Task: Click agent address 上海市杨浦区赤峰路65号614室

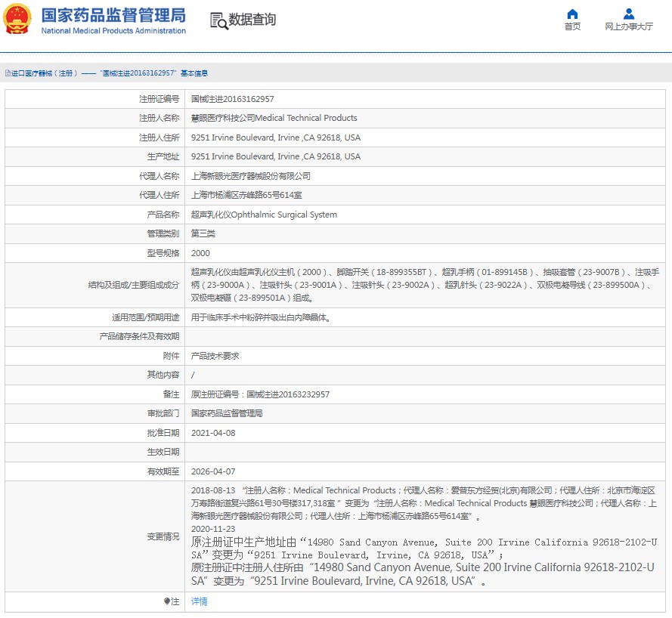Action: [246, 195]
